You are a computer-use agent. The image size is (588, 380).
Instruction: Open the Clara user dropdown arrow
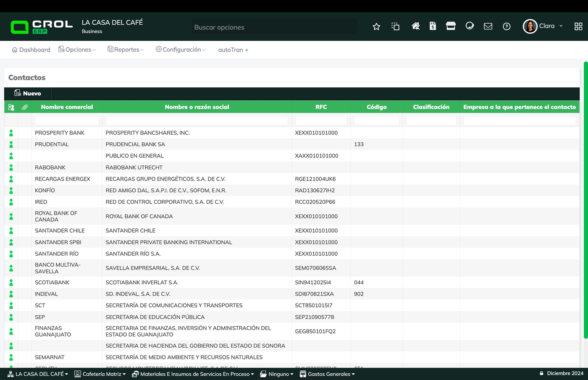coord(561,26)
